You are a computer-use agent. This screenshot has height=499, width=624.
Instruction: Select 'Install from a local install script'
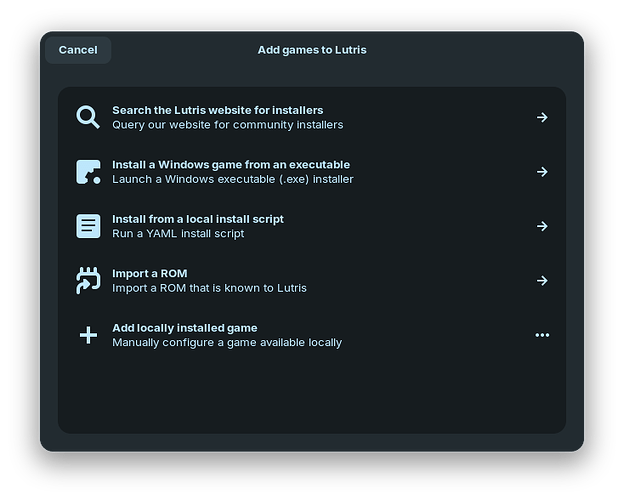click(x=198, y=219)
